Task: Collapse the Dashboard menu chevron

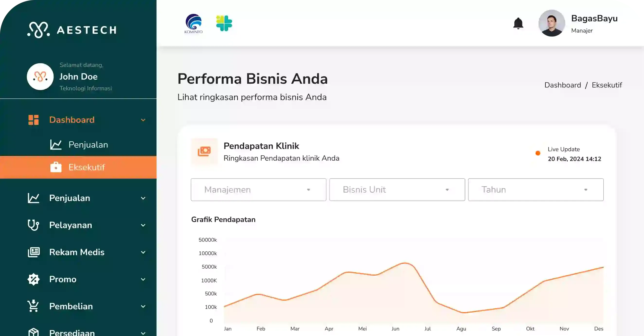Action: tap(143, 120)
